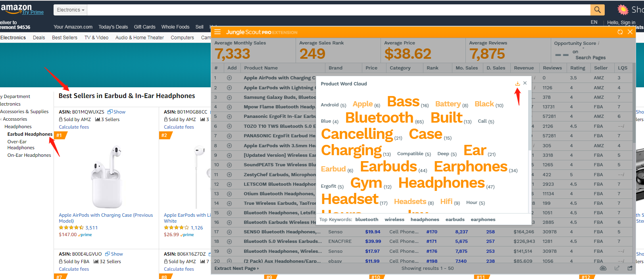Sort table by Revenue column
Screen dimensions: 644x279
524,68
